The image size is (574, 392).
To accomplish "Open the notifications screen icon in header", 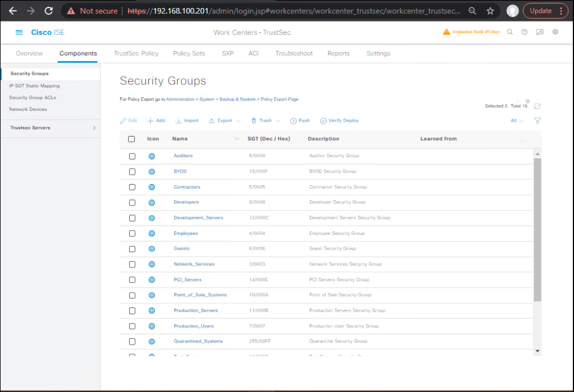I will click(540, 32).
